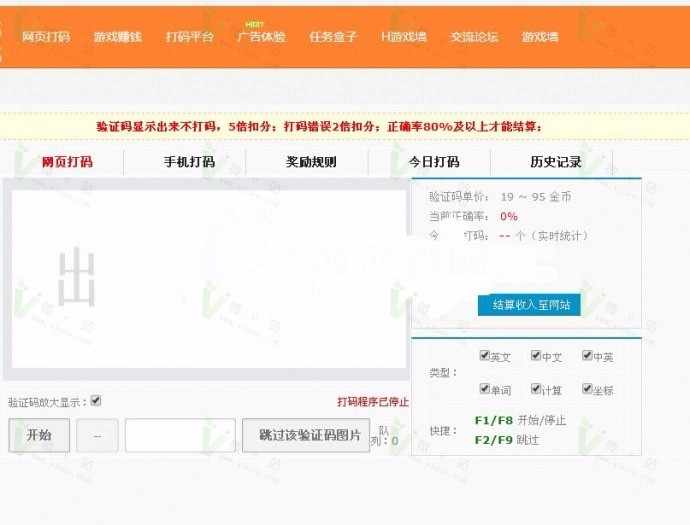Click the captcha image display area
The image size is (690, 525).
tap(209, 279)
